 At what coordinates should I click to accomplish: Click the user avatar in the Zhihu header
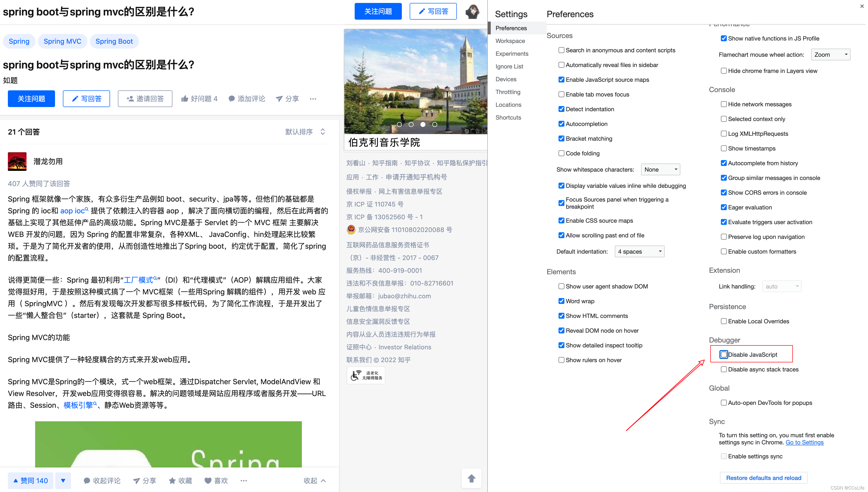(x=473, y=12)
